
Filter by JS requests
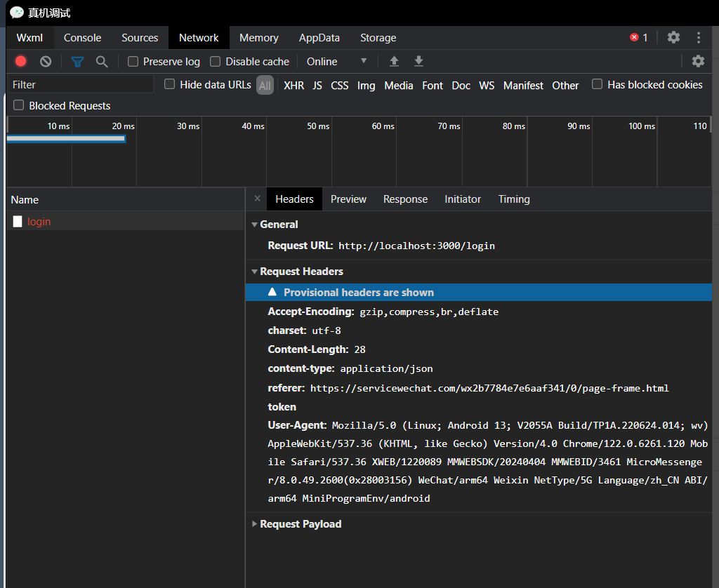[317, 85]
